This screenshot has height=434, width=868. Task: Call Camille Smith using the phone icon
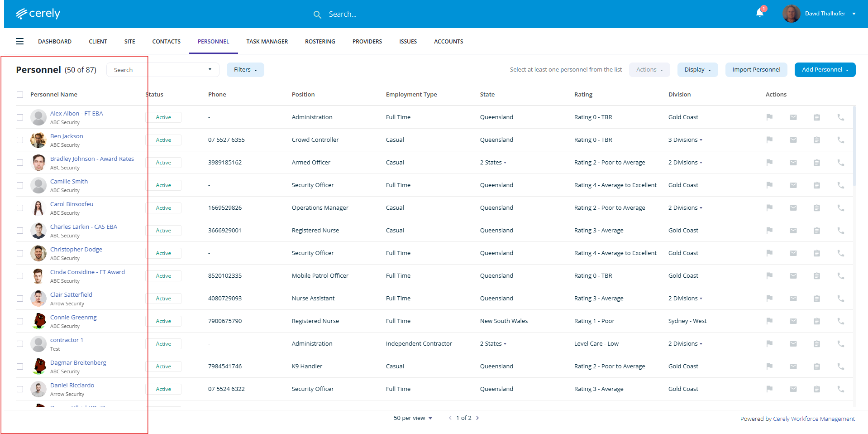[x=841, y=185]
